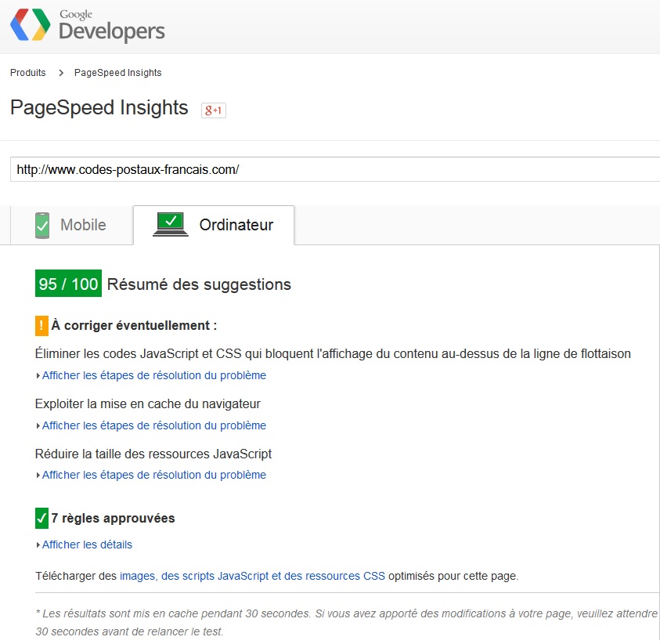This screenshot has height=644, width=660.
Task: Click the Google Developers logo
Action: tap(87, 25)
